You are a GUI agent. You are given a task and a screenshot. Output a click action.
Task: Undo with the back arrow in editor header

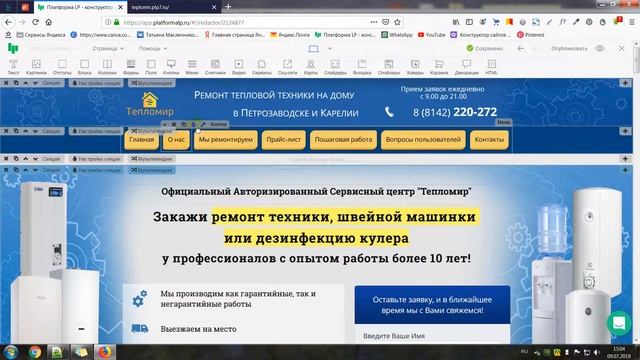coord(520,48)
